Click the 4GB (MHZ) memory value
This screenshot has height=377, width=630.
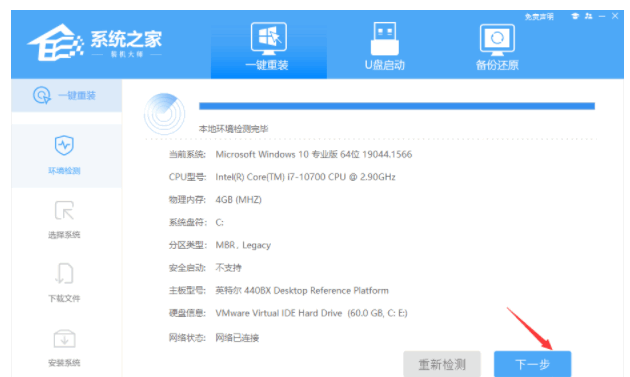pyautogui.click(x=238, y=200)
